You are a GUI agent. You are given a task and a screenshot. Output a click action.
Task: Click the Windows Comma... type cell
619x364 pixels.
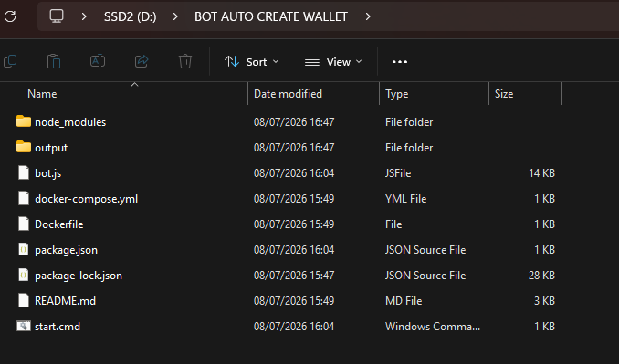click(433, 327)
